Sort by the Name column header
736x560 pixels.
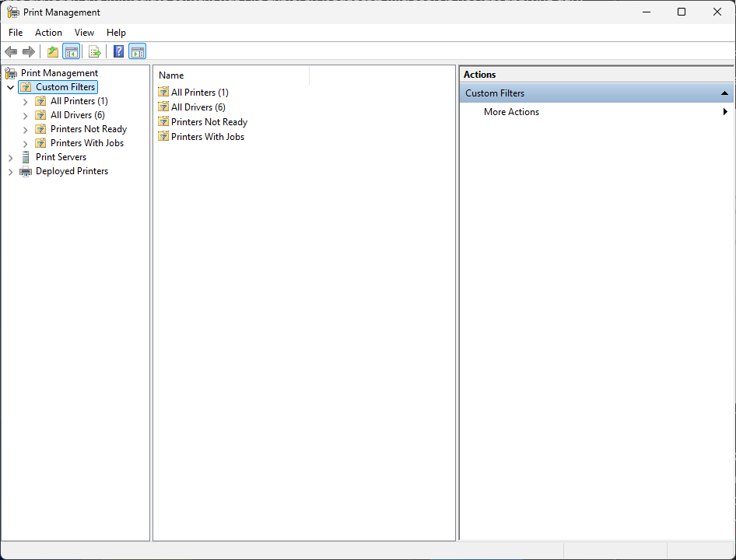tap(232, 75)
